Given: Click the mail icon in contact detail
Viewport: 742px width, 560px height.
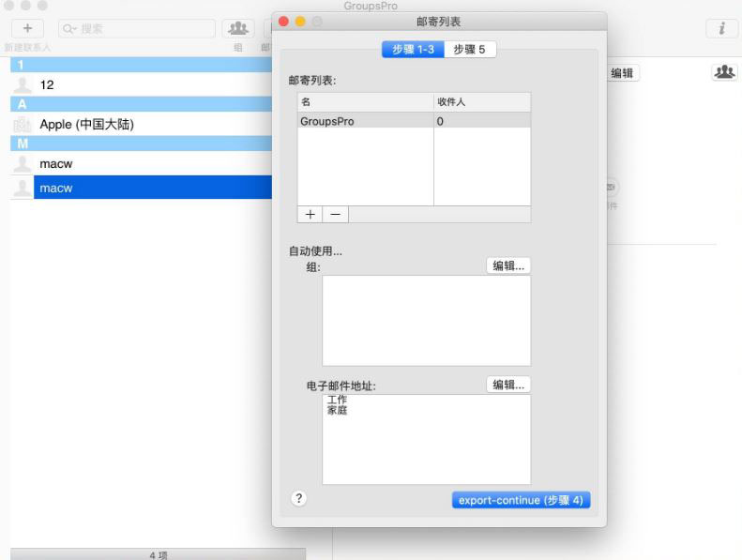Looking at the screenshot, I should click(x=611, y=188).
